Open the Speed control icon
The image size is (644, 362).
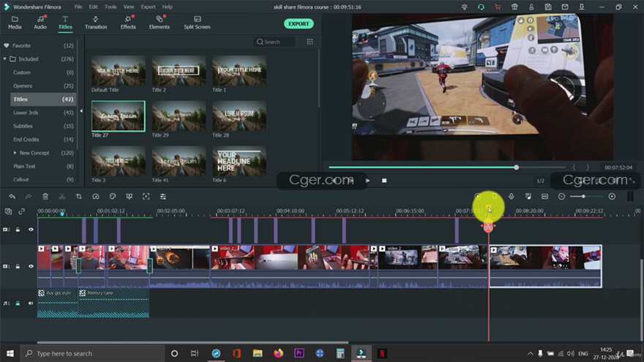tap(96, 197)
